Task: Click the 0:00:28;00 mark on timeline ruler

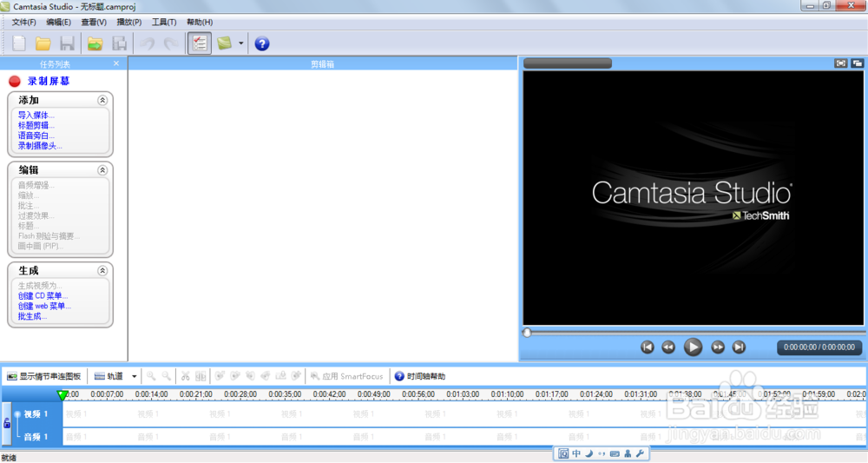Action: coord(240,394)
